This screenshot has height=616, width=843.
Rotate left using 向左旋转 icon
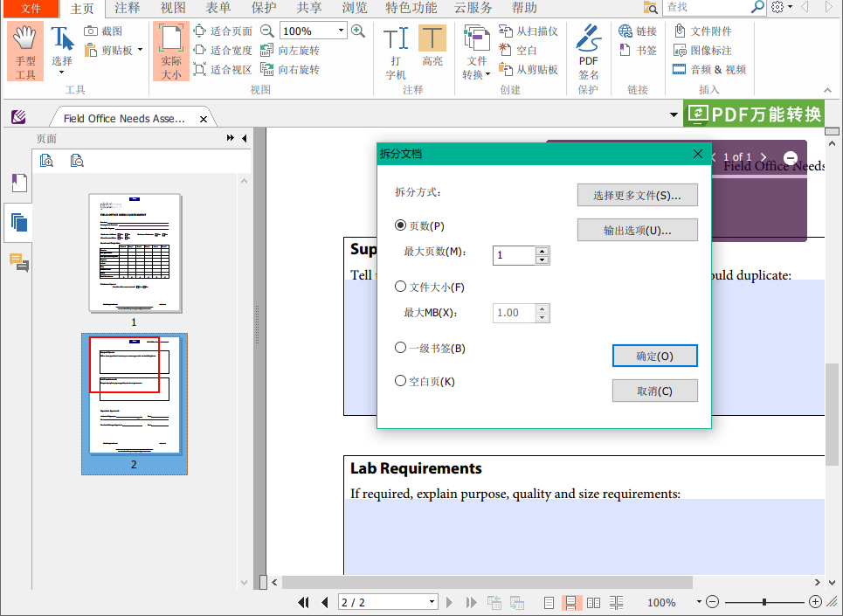point(267,51)
